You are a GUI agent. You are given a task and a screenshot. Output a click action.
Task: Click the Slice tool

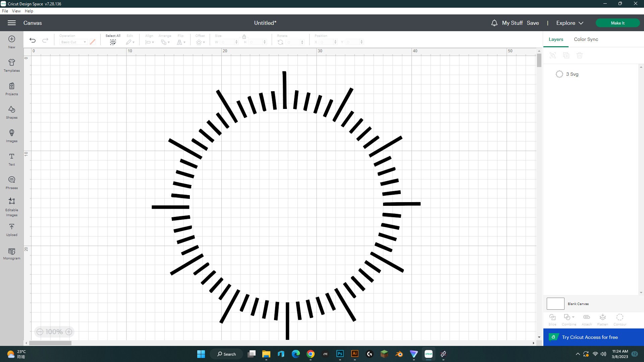point(552,318)
